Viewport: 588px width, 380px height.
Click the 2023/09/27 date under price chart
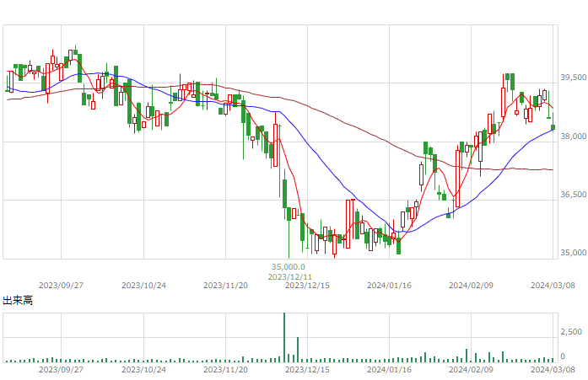61,286
